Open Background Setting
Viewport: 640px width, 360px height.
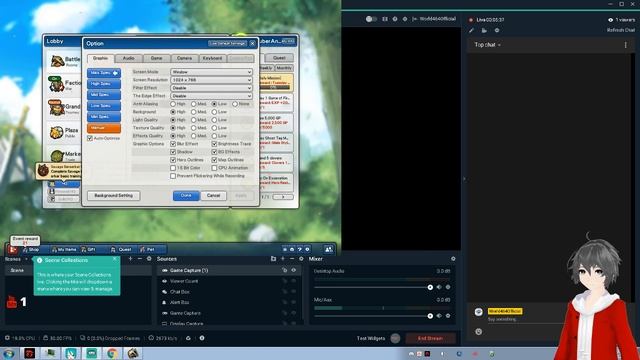click(113, 196)
